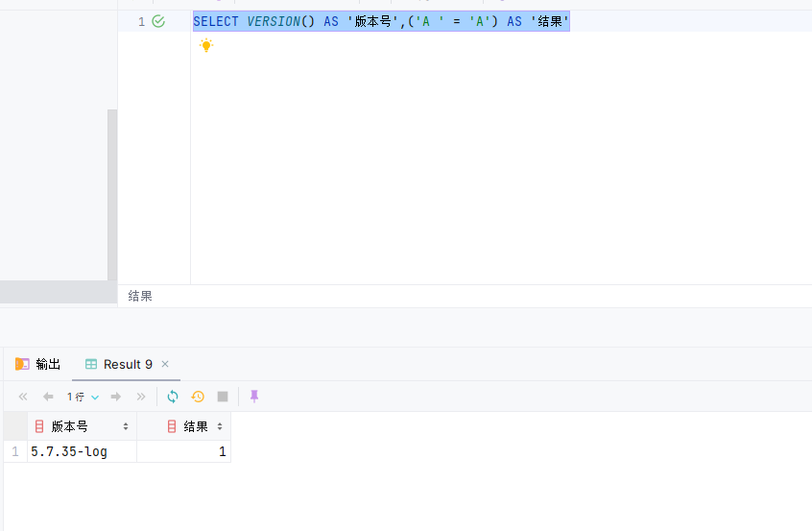
Task: Jump to last page of results
Action: [x=141, y=397]
